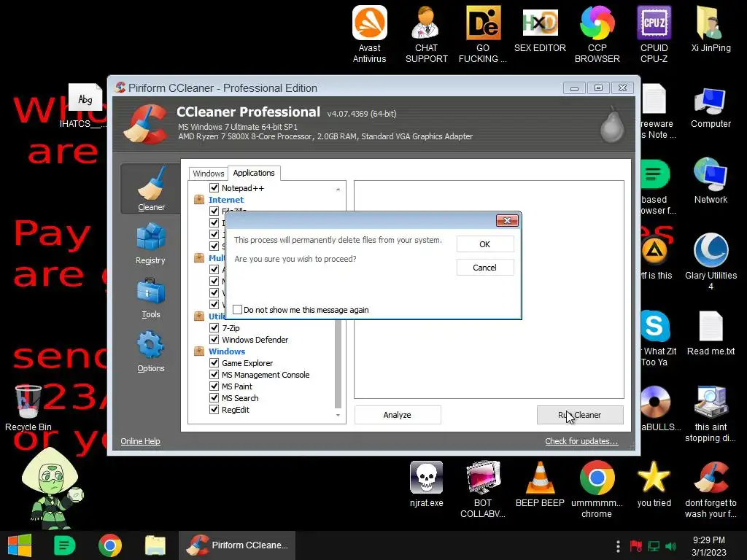The height and width of the screenshot is (560, 747).
Task: Click the list scroll-up arrow
Action: click(338, 189)
